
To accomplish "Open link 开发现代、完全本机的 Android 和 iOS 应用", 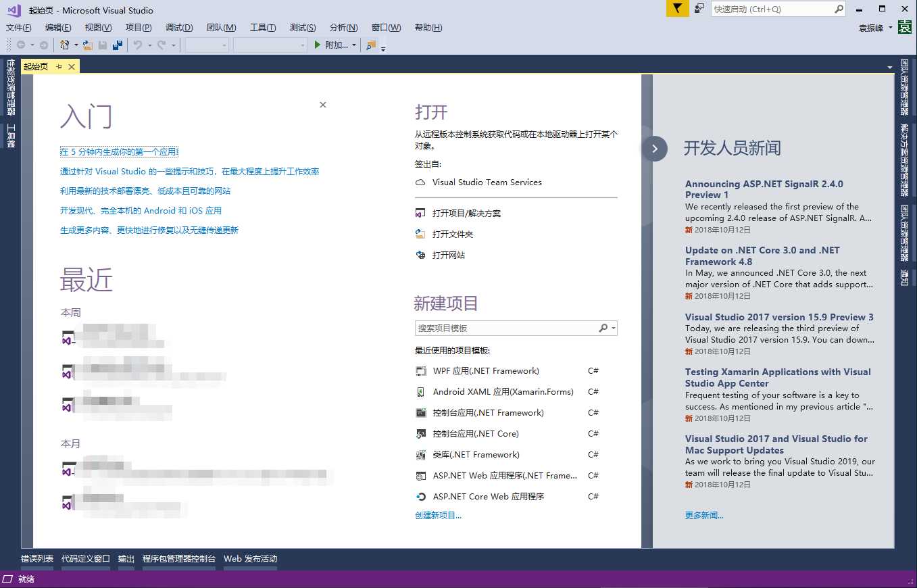I will [x=141, y=211].
